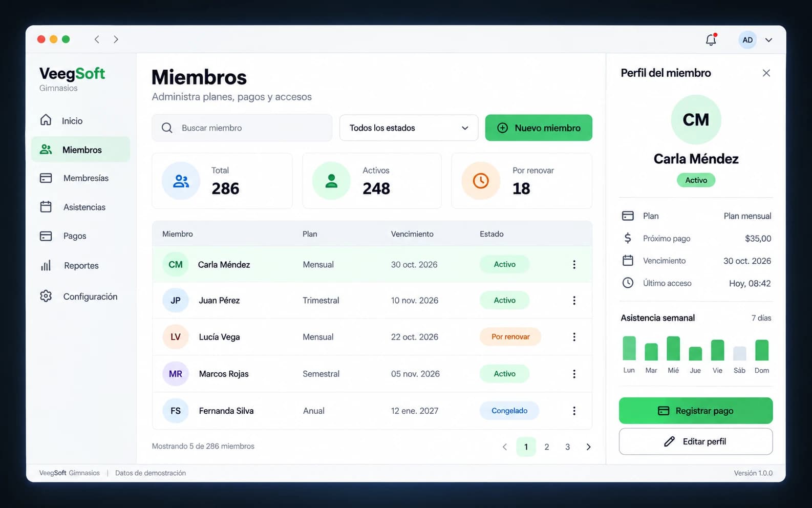Open three-dot menu for Juan Pérez
812x508 pixels.
pos(574,301)
